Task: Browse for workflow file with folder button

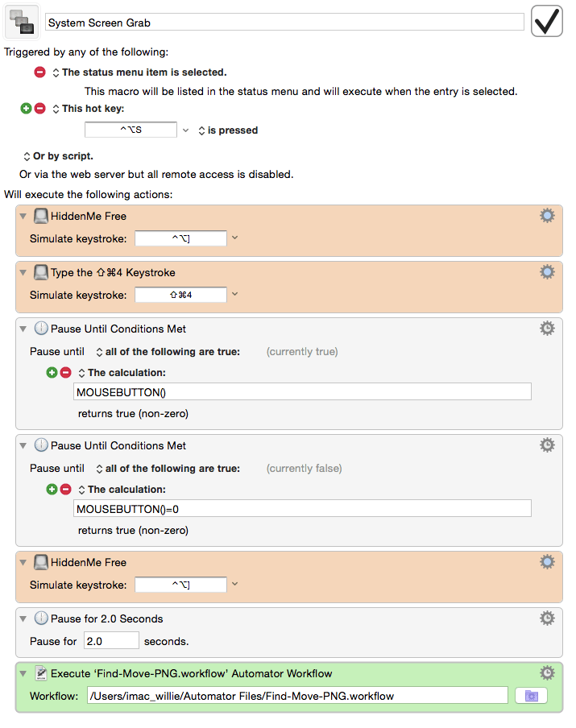Action: pos(531,696)
